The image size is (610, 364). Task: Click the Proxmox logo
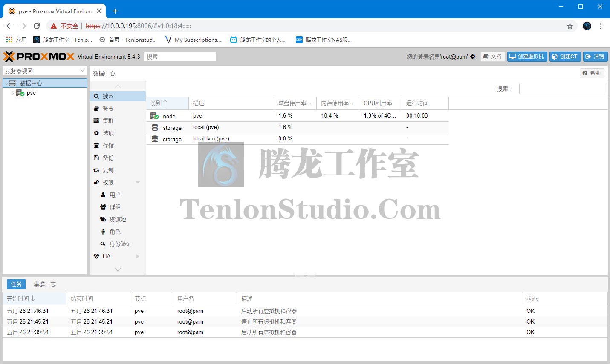pyautogui.click(x=39, y=57)
